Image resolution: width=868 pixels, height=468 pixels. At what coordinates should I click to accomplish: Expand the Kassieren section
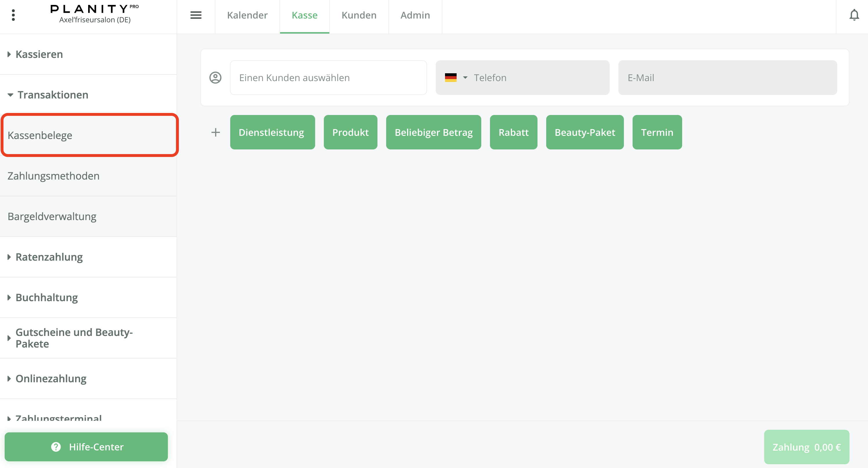click(x=39, y=54)
